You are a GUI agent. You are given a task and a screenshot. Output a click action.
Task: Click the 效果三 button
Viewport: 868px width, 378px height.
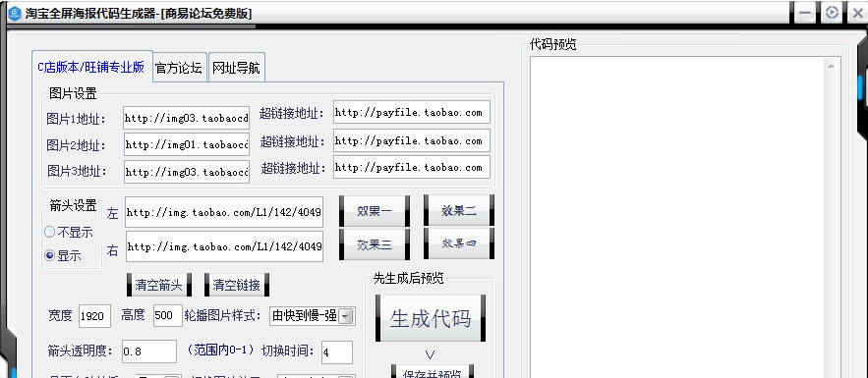point(375,244)
